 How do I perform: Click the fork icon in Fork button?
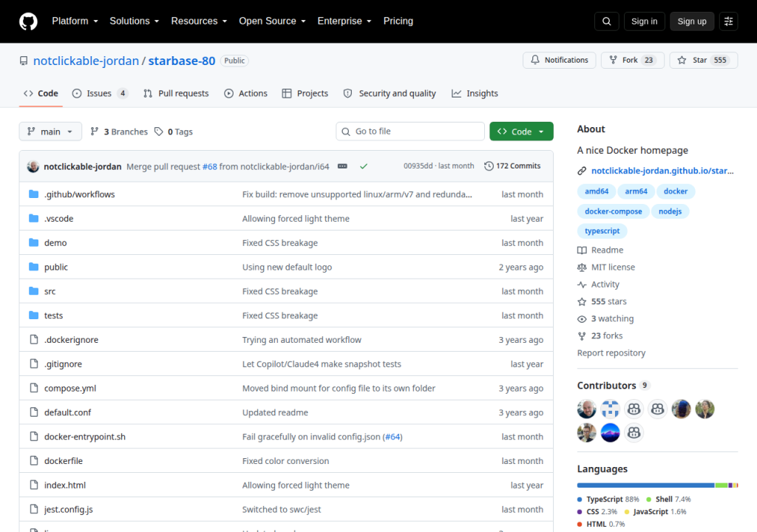click(x=613, y=60)
